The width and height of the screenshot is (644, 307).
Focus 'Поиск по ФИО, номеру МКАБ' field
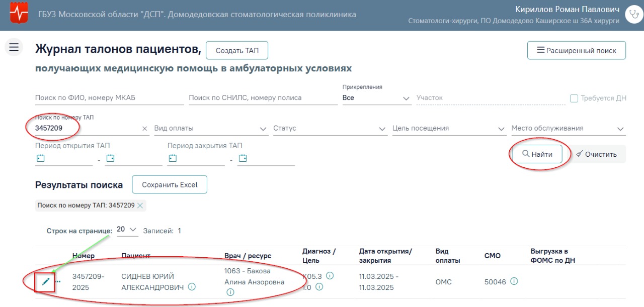(x=110, y=98)
